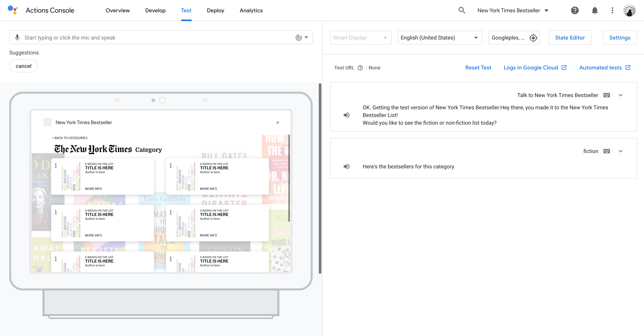644x336 pixels.
Task: Click the microphone icon in input field
Action: (x=17, y=37)
